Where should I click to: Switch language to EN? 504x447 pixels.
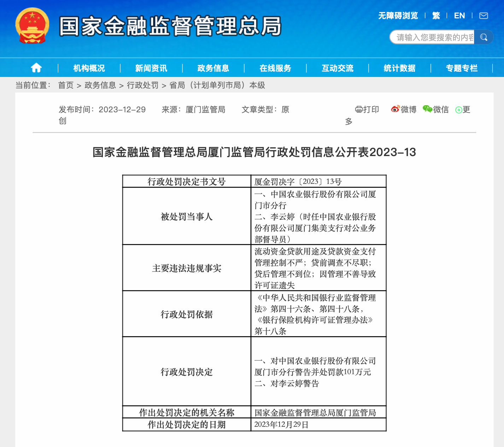(x=459, y=16)
